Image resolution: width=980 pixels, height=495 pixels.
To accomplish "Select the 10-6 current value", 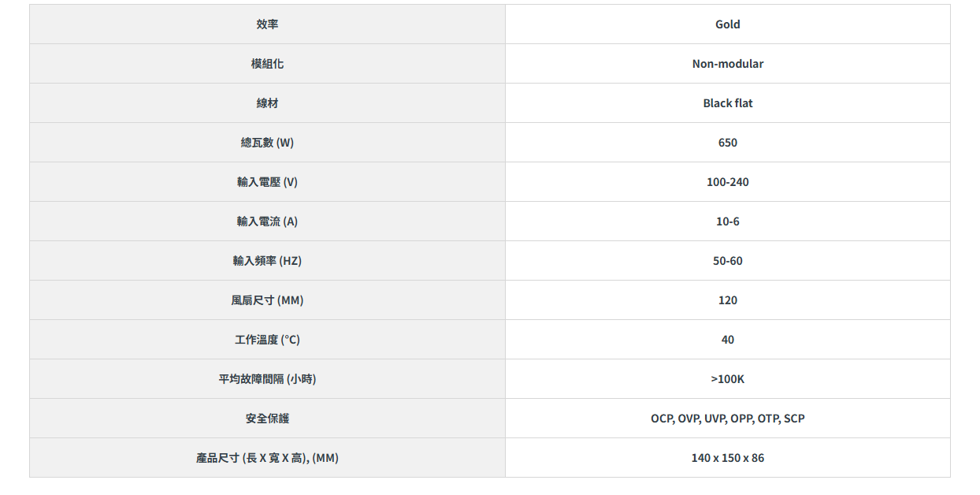I will [x=727, y=221].
